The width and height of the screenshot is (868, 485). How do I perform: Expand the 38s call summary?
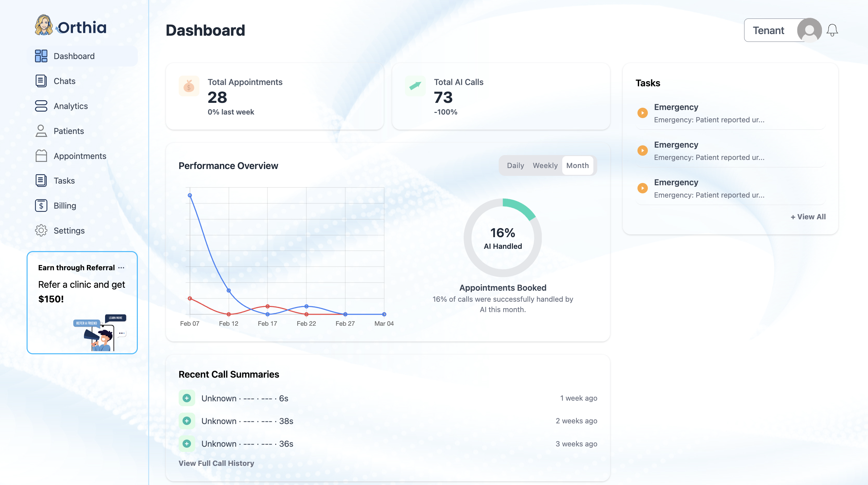(x=187, y=421)
